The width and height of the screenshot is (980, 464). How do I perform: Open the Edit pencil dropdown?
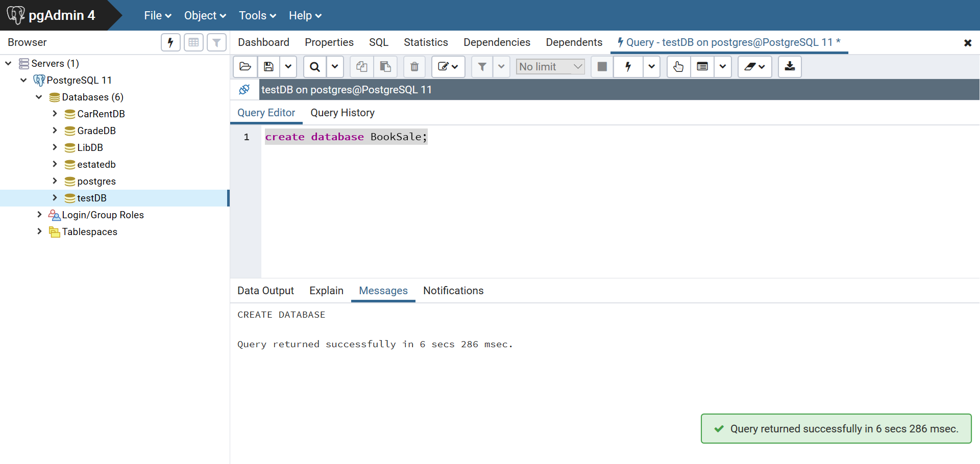tap(448, 67)
